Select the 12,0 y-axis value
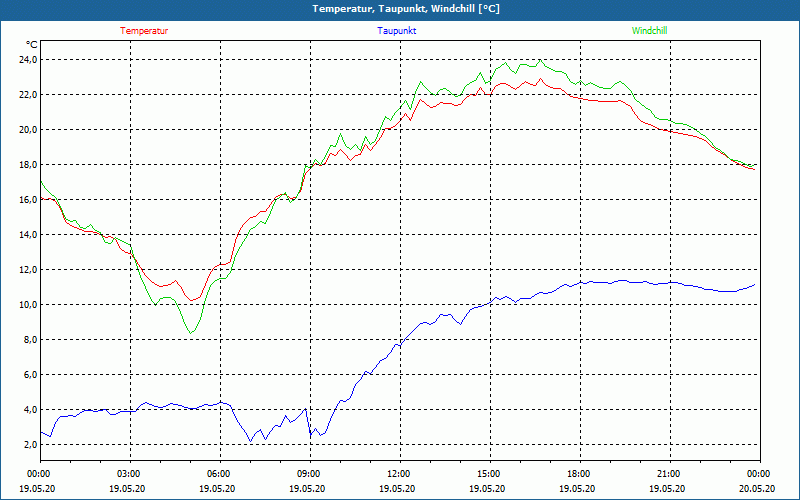Screen dimensions: 800x500 pyautogui.click(x=28, y=269)
